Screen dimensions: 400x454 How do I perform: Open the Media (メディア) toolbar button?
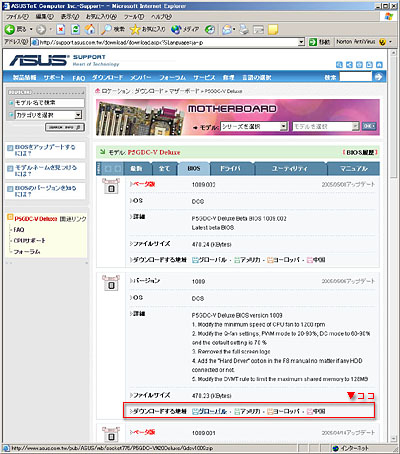click(x=184, y=30)
